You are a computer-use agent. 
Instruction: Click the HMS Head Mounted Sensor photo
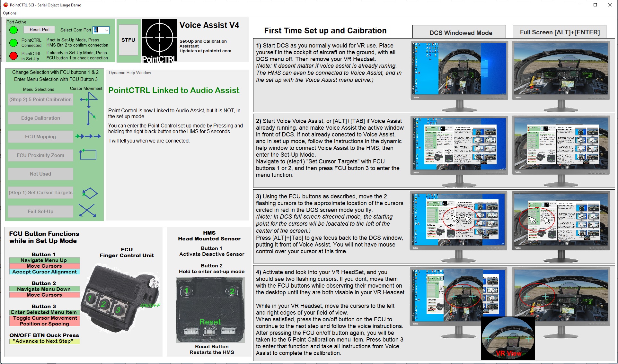(x=210, y=310)
